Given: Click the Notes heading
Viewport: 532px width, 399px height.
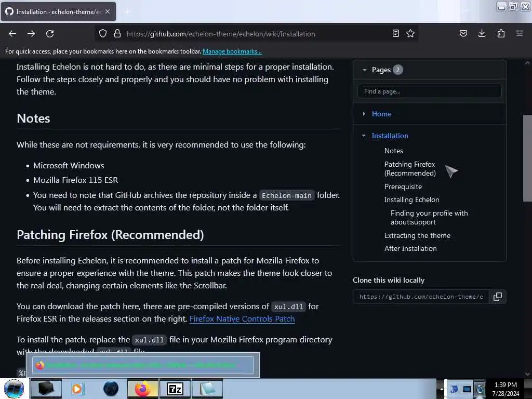Looking at the screenshot, I should tap(33, 118).
